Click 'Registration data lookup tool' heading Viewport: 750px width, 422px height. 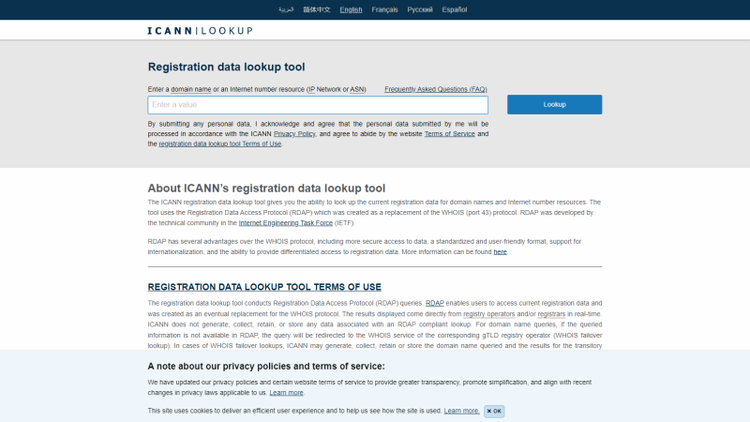click(226, 67)
